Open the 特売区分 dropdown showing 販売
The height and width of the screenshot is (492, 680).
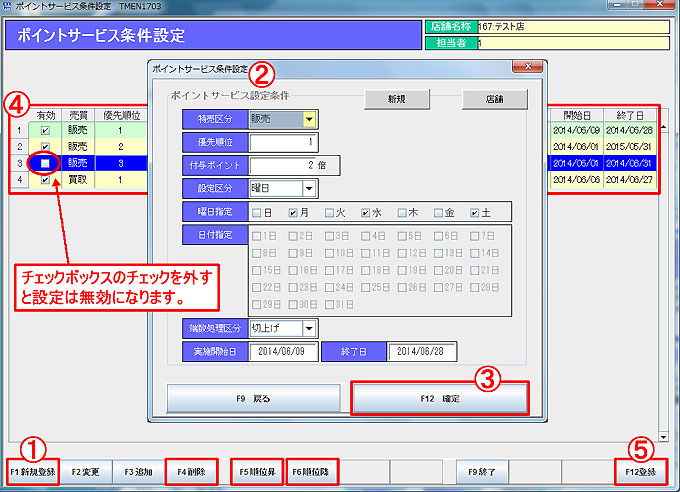click(309, 119)
